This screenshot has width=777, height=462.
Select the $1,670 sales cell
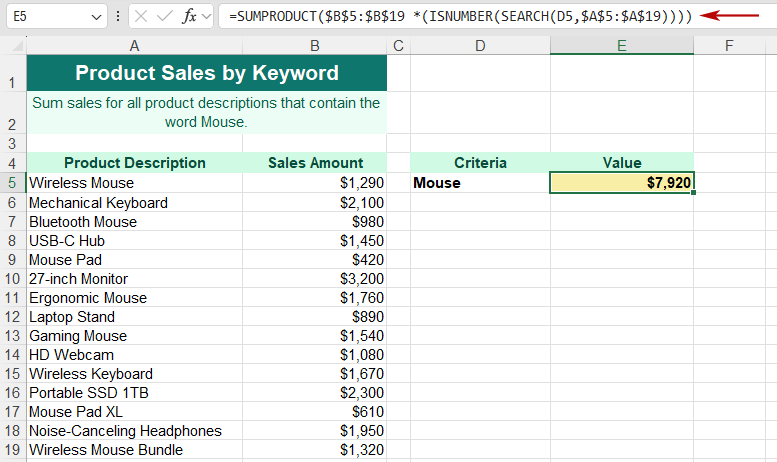coord(315,374)
